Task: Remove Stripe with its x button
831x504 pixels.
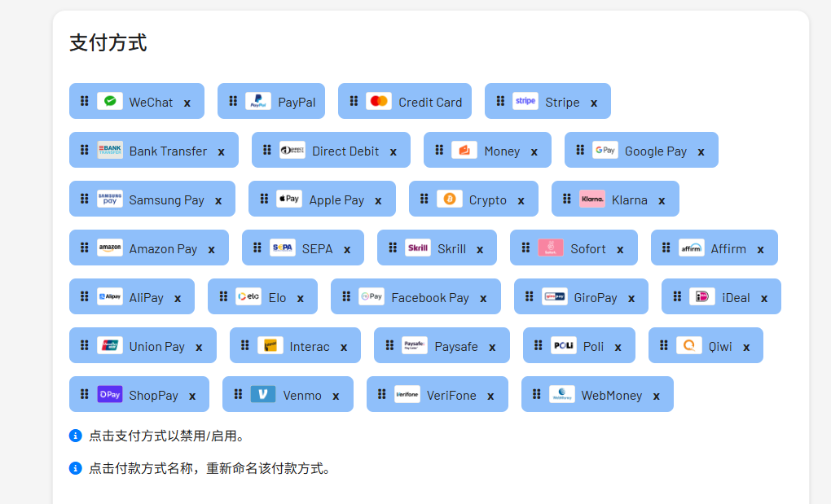Action: pos(594,103)
